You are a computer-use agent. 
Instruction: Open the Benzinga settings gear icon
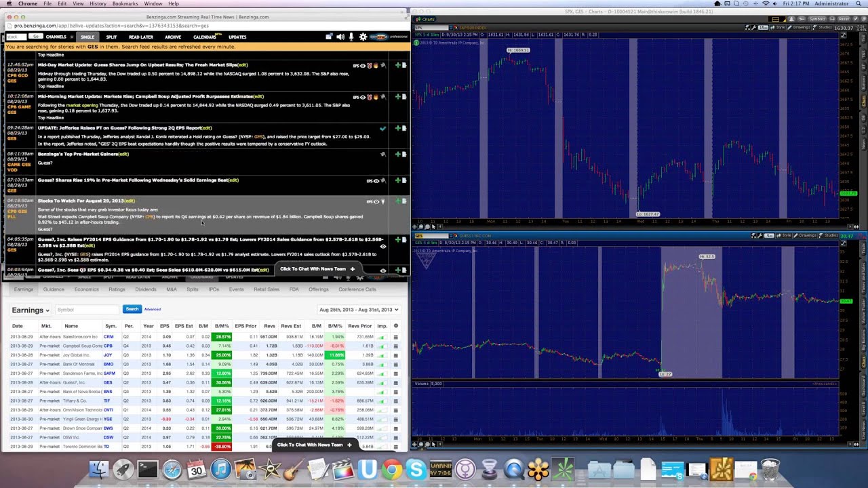point(363,37)
